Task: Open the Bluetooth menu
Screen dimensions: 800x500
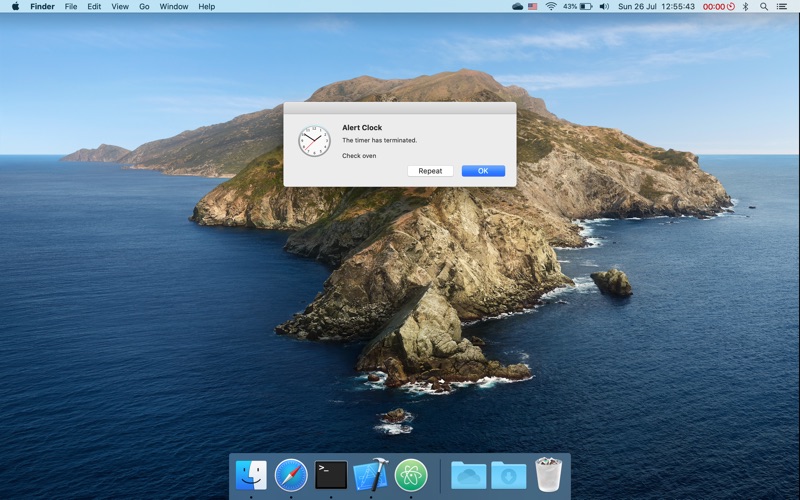Action: tap(745, 7)
